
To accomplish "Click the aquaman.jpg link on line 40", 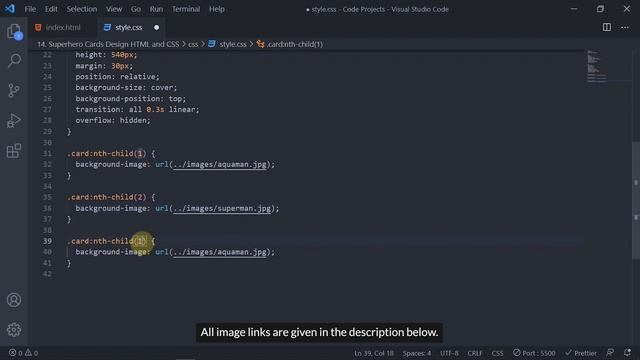I will [220, 252].
